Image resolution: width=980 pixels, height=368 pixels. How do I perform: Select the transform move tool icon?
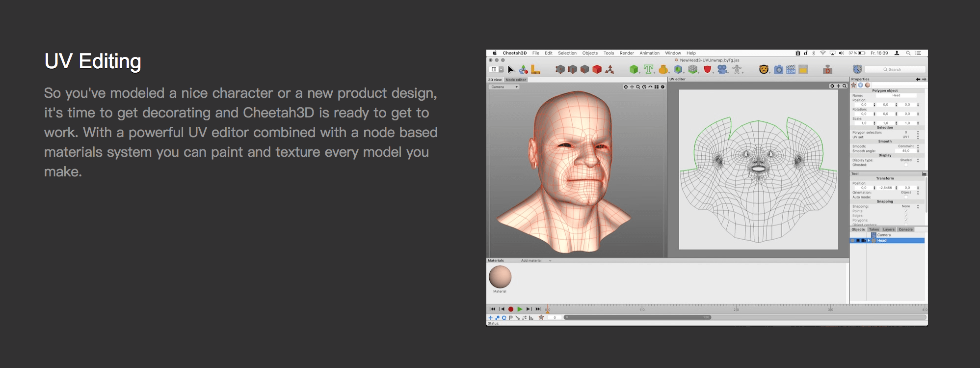click(524, 70)
